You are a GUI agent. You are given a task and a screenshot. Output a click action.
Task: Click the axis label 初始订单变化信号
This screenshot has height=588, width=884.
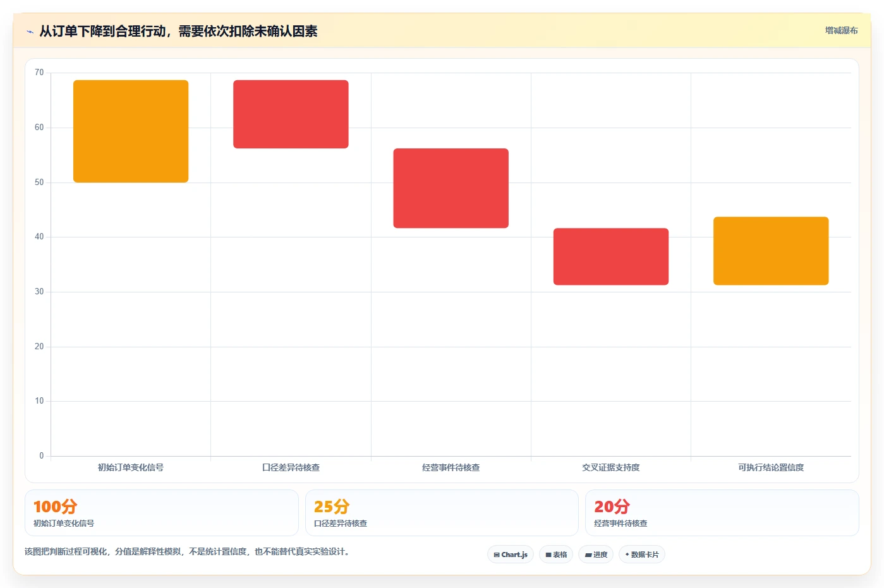[x=131, y=467]
